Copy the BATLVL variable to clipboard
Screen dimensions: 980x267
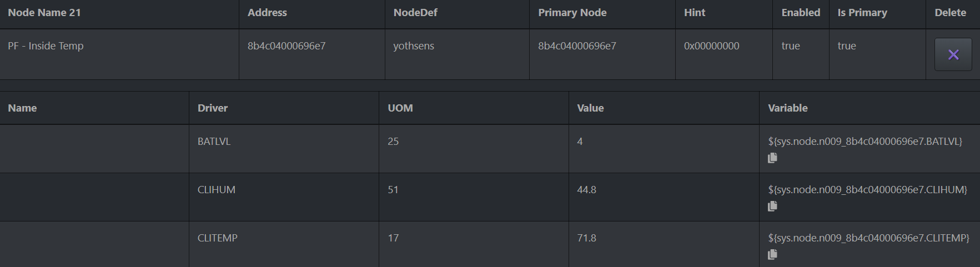pyautogui.click(x=772, y=158)
